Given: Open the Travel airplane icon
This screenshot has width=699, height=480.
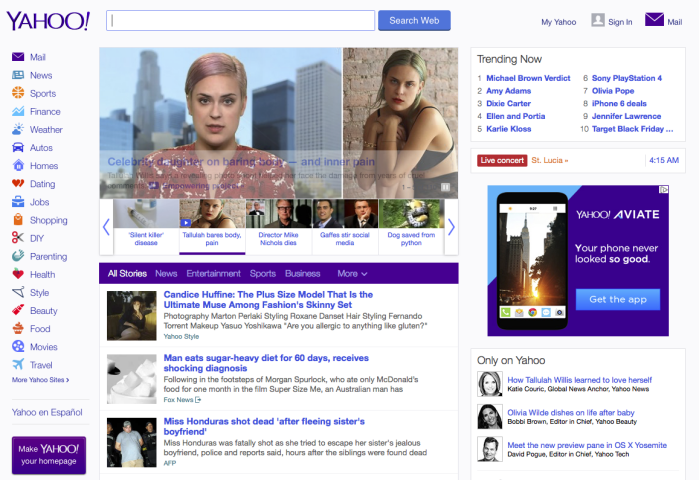Looking at the screenshot, I should (x=18, y=365).
